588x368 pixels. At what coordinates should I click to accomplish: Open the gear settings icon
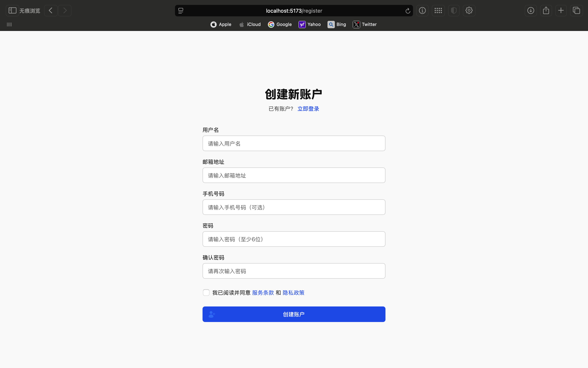pyautogui.click(x=469, y=10)
